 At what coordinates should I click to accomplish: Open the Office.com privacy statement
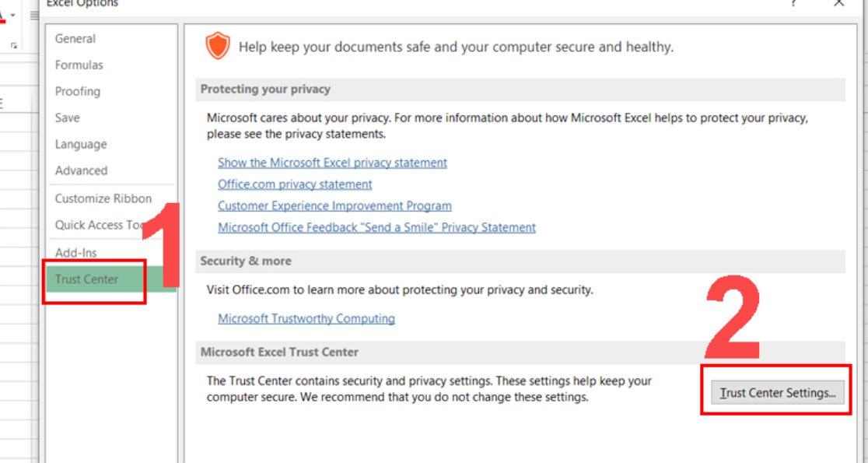295,184
